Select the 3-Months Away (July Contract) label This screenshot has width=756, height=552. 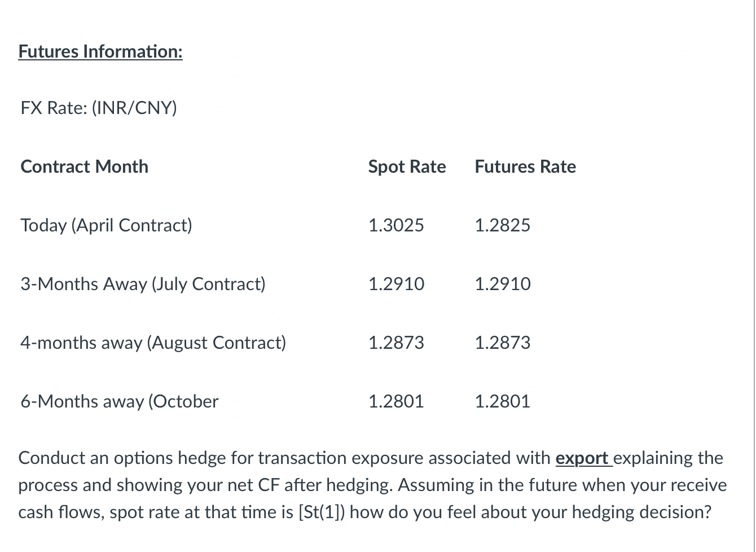(x=143, y=283)
